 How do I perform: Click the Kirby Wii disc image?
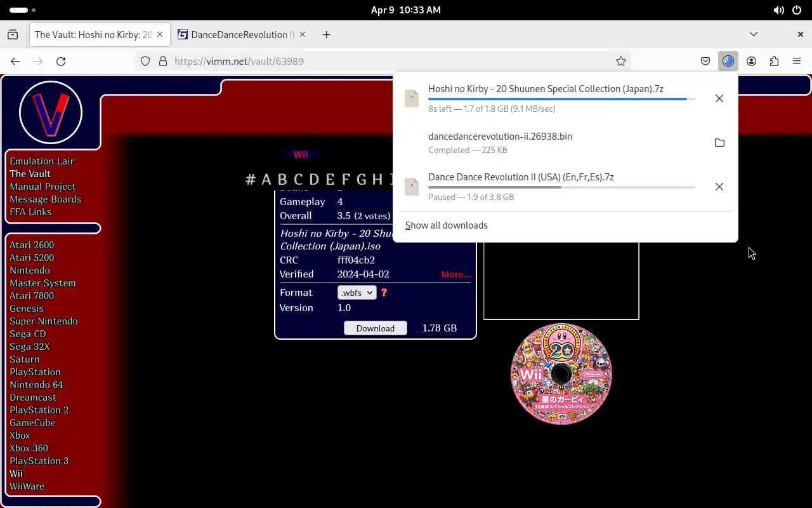coord(561,374)
